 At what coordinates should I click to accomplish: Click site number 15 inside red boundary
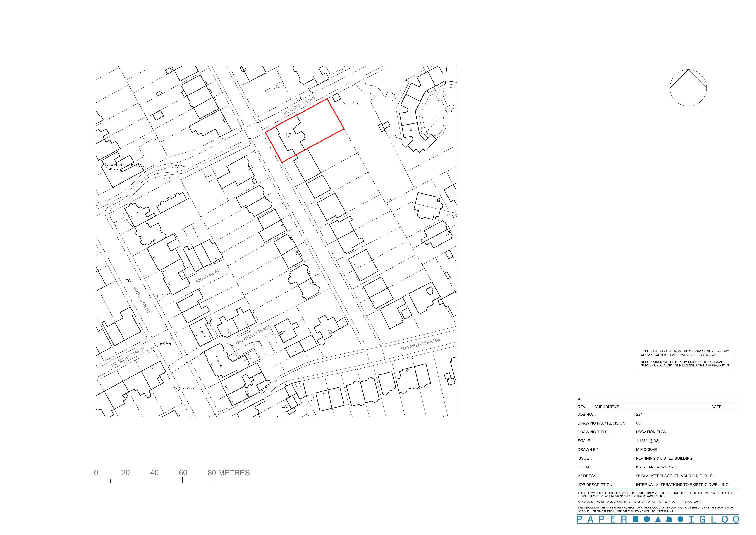[288, 135]
